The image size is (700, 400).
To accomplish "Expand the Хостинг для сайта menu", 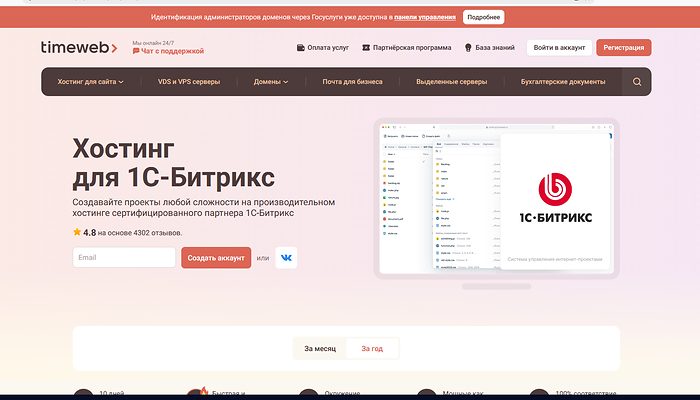I will [90, 82].
